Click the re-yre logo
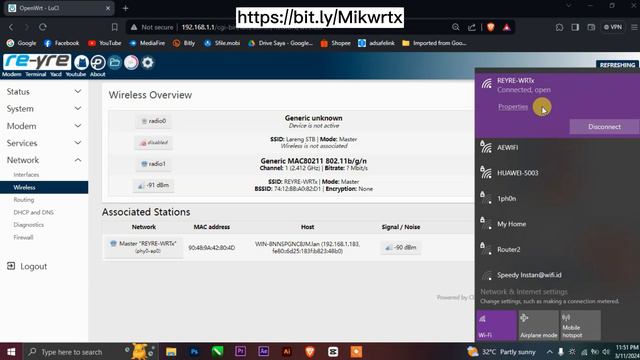640x360 pixels. pos(37,62)
